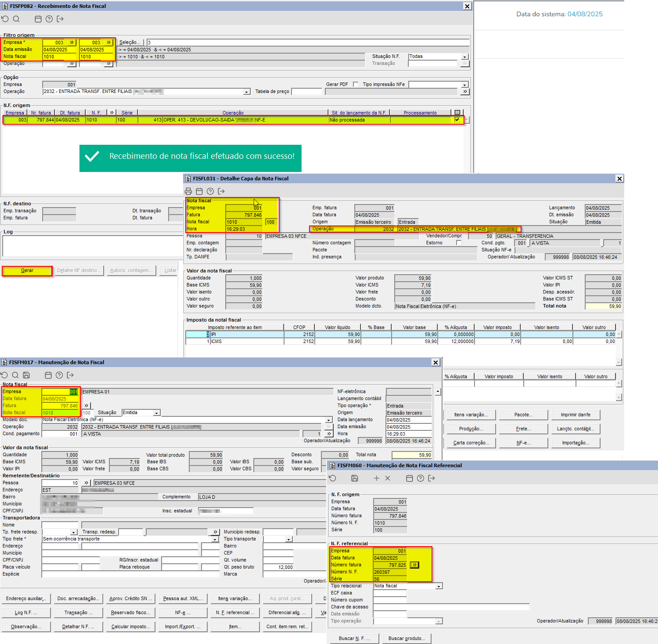Click the printer icon in FISFL031 toolbar
Image resolution: width=658 pixels, height=644 pixels.
(188, 191)
